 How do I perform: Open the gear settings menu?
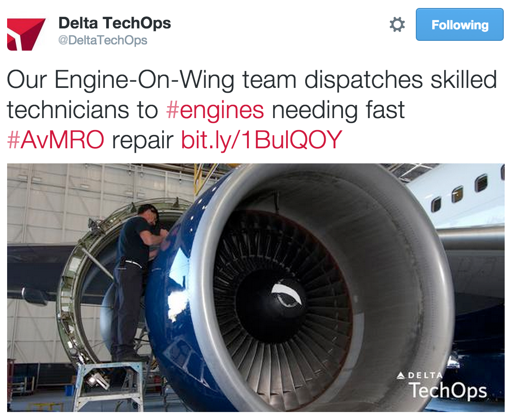397,24
